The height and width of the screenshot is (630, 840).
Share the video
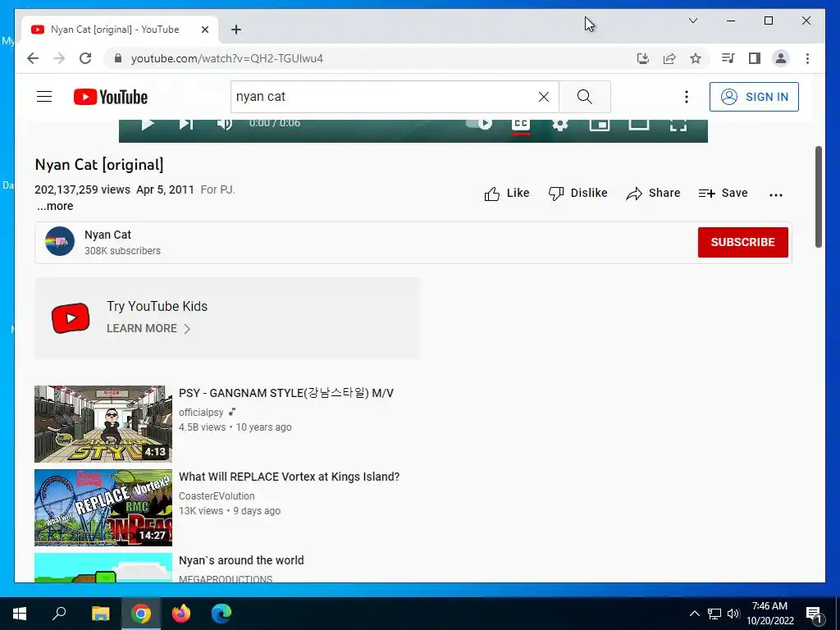653,194
